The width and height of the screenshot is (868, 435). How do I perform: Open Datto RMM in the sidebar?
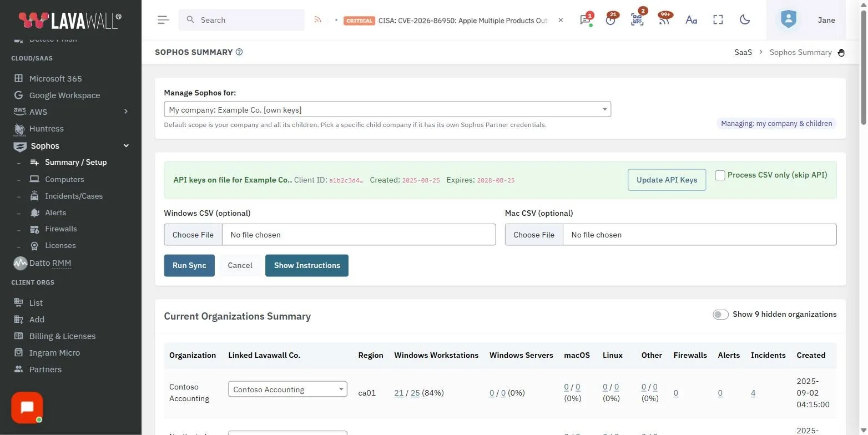(50, 263)
